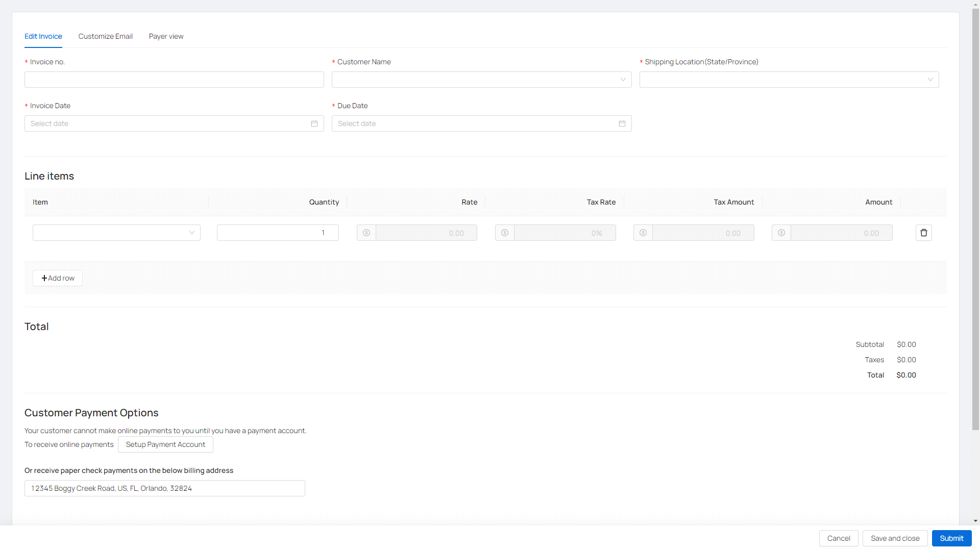Delete line item row with trash icon
The width and height of the screenshot is (980, 551).
pos(923,233)
